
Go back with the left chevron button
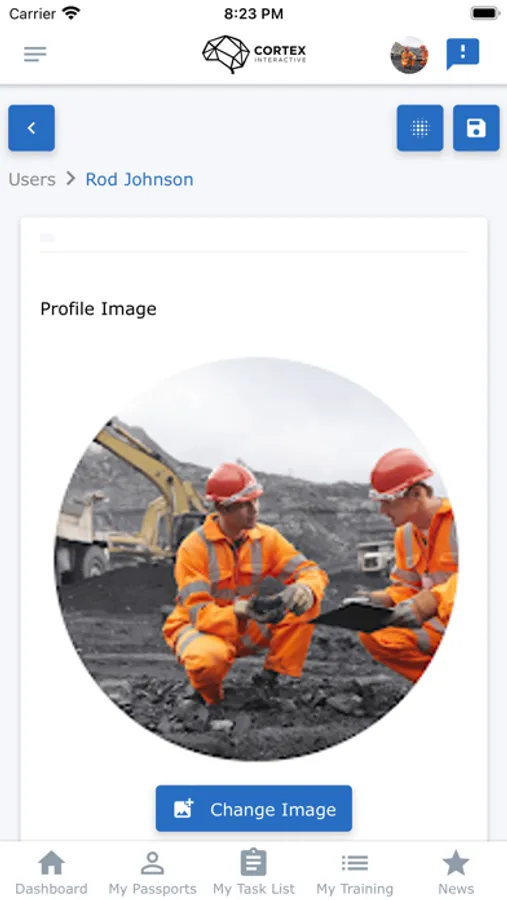32,128
